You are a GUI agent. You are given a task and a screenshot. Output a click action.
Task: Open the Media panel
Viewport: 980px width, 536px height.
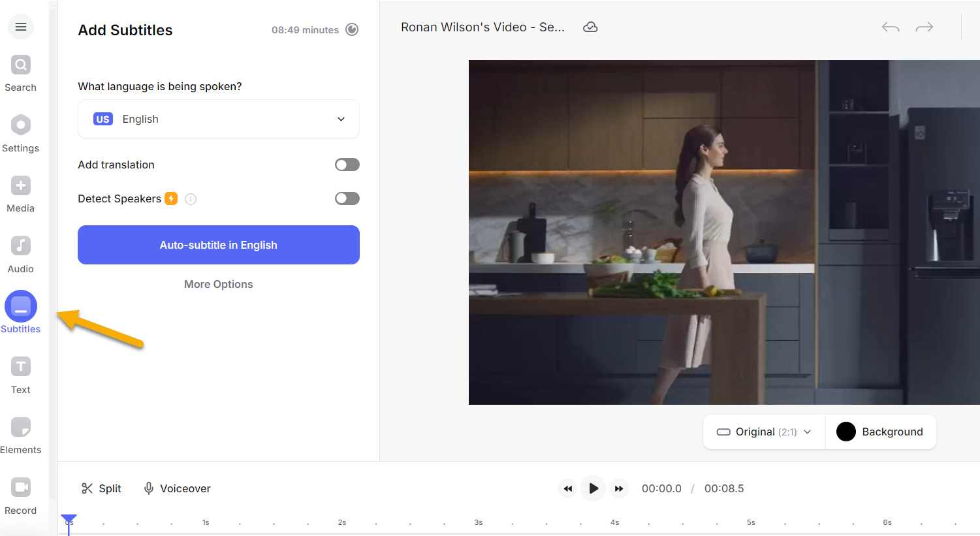[21, 194]
